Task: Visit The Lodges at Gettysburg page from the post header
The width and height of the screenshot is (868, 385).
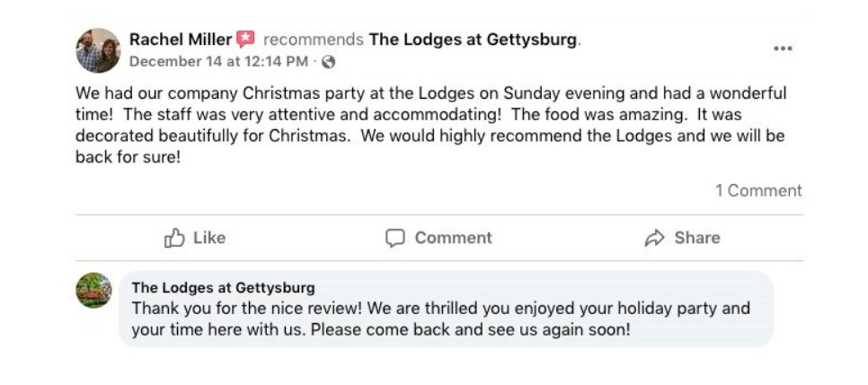Action: [x=473, y=39]
